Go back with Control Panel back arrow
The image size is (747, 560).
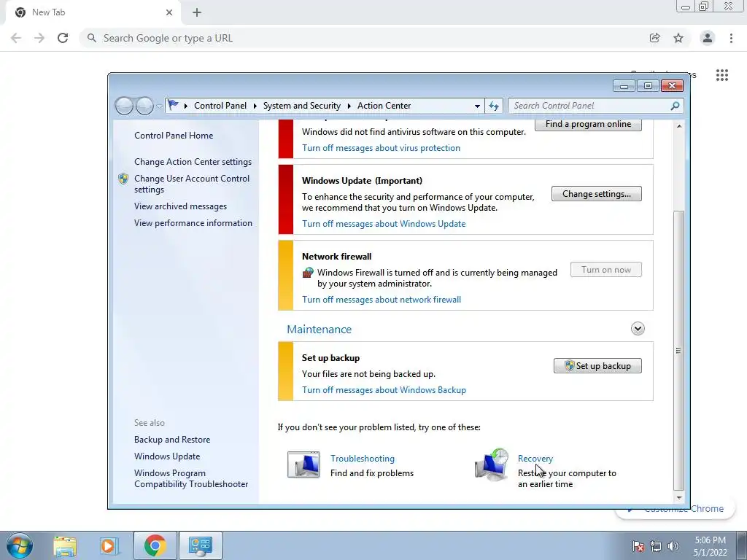click(x=124, y=106)
